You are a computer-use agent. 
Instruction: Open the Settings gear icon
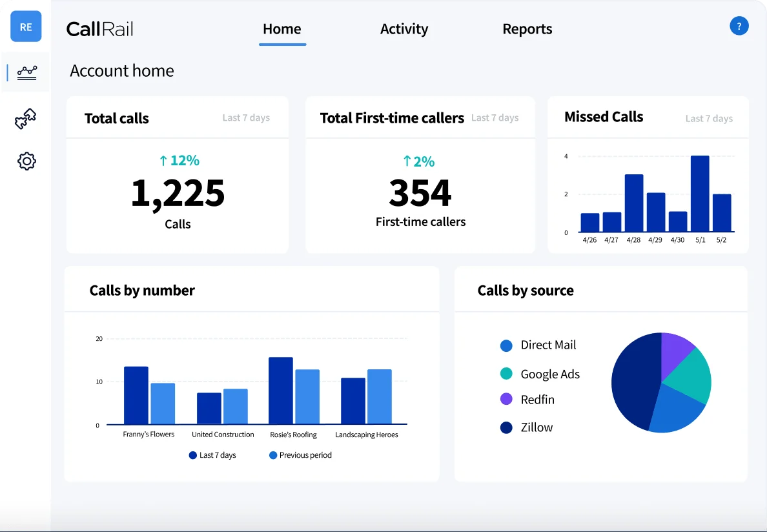click(26, 161)
